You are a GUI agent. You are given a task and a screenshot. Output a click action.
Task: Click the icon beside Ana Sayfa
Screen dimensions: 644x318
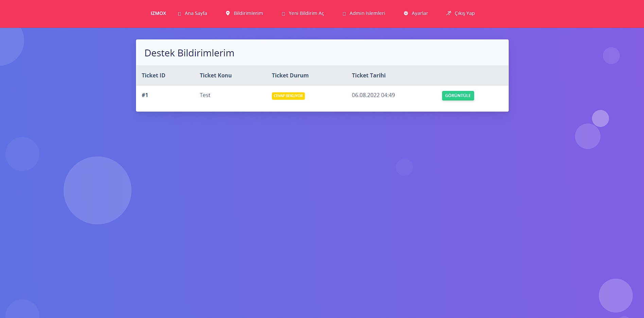pos(179,14)
